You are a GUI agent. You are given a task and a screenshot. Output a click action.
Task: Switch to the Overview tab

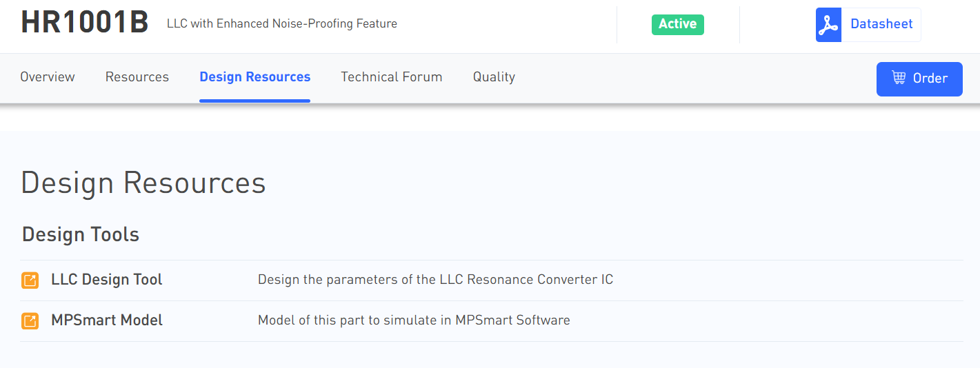(x=48, y=77)
